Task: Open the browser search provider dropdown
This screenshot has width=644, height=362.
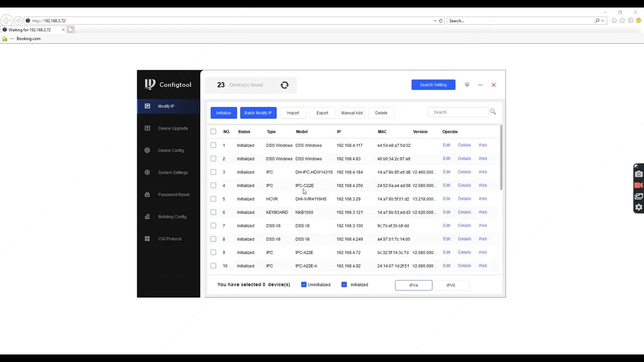Action: (603, 21)
